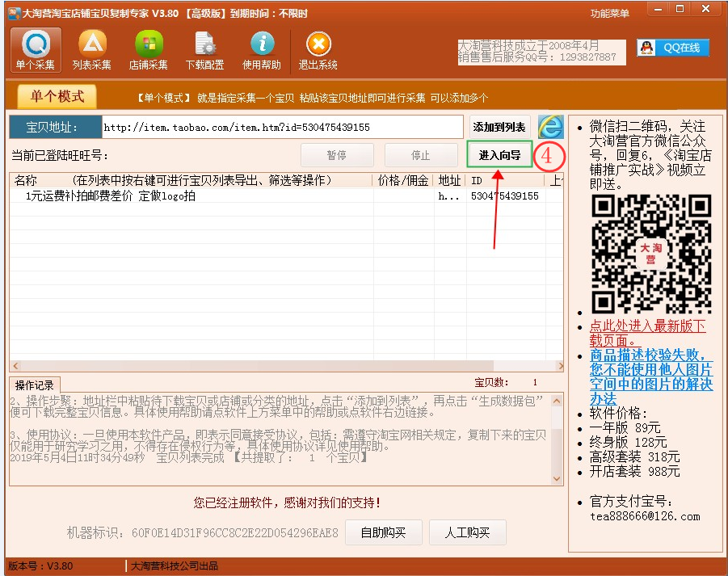Click 版本号：V3.80 in status bar
Screen dimensions: 728x576
(x=41, y=565)
